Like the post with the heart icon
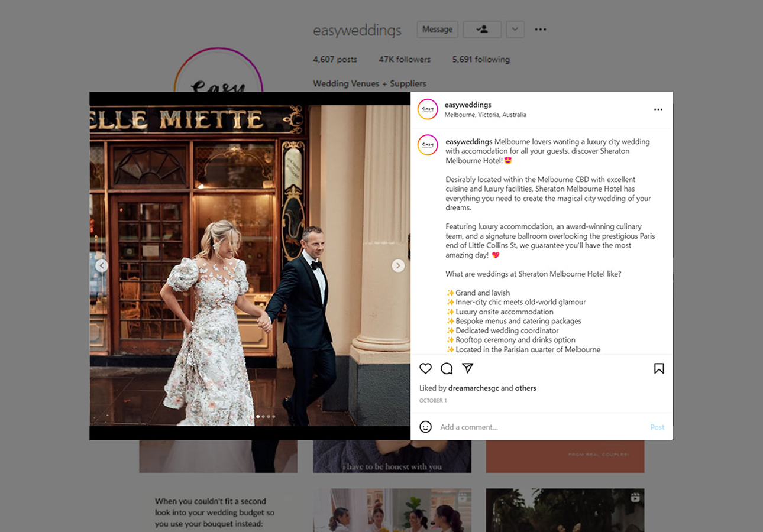Viewport: 763px width, 532px height. point(425,368)
